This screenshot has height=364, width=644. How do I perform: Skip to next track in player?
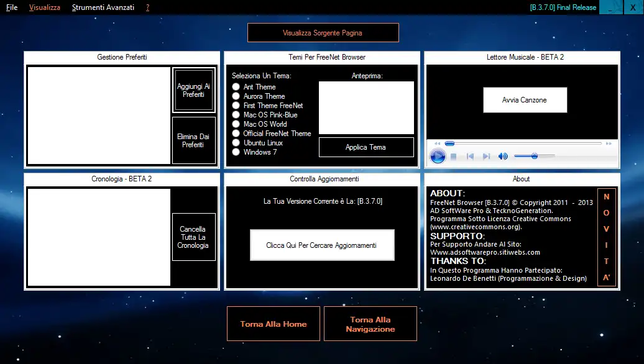[x=486, y=157]
